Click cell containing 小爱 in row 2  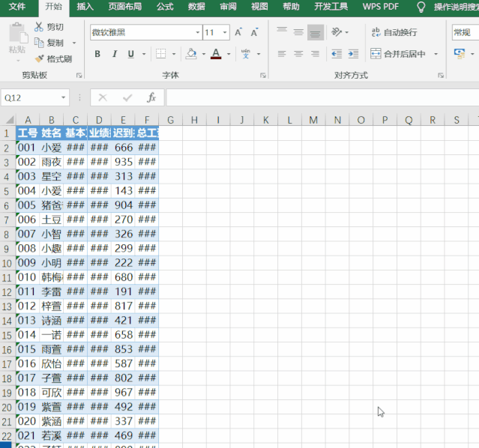click(x=51, y=148)
